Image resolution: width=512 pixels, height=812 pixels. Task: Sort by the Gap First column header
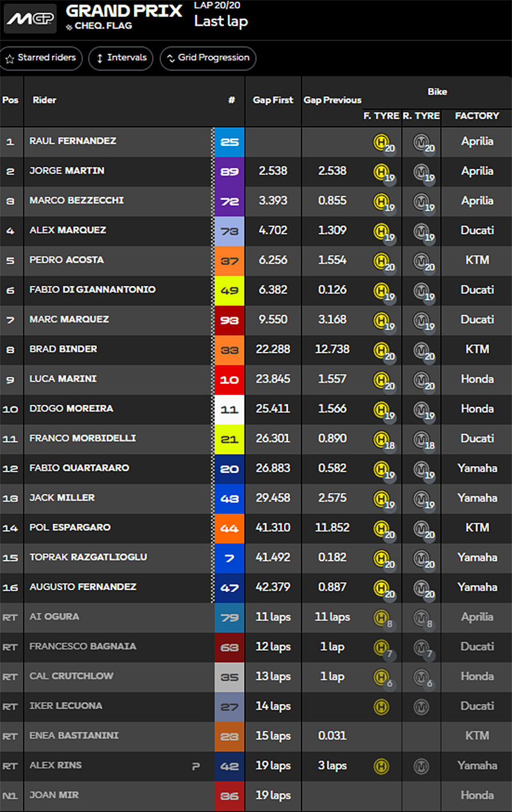tap(273, 100)
